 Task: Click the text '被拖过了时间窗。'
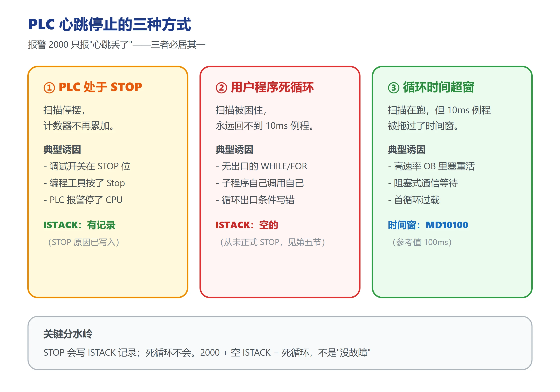423,126
